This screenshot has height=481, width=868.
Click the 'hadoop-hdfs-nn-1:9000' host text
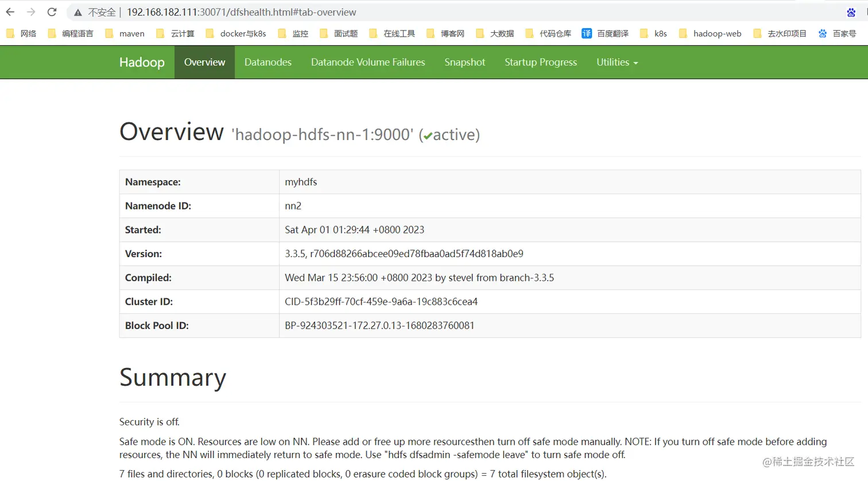tap(322, 135)
